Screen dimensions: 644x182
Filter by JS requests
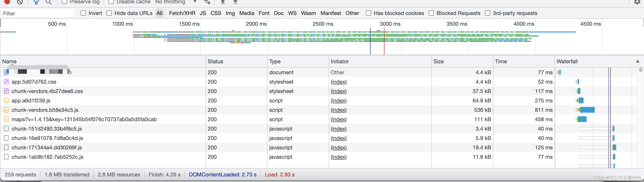[x=203, y=13]
